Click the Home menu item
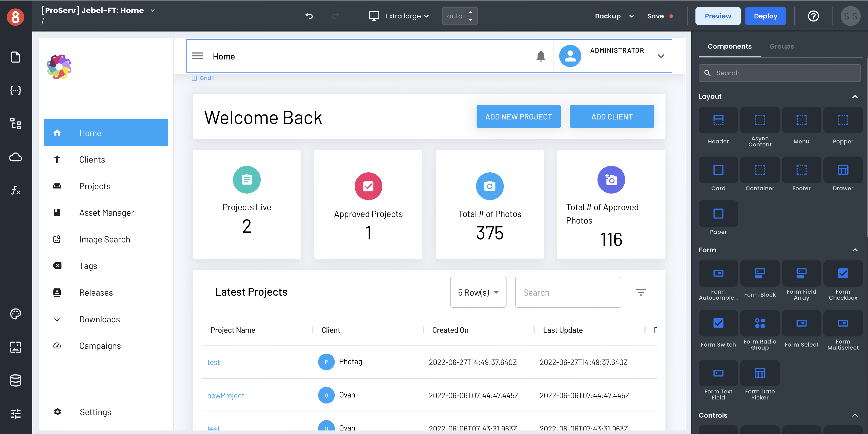Image resolution: width=868 pixels, height=434 pixels. coord(105,132)
